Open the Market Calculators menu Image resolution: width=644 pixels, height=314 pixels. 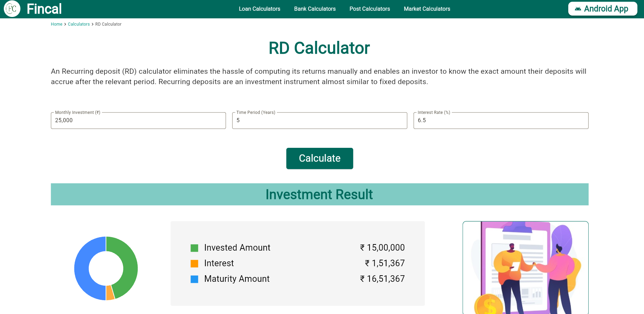click(427, 9)
